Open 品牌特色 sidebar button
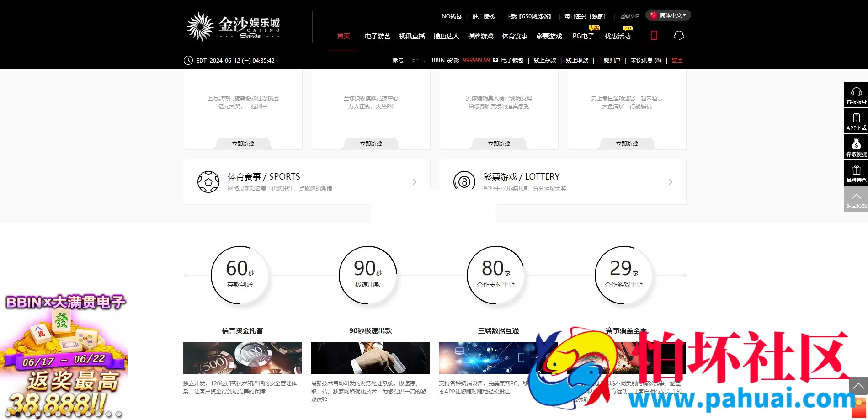The width and height of the screenshot is (868, 420). coord(856,173)
